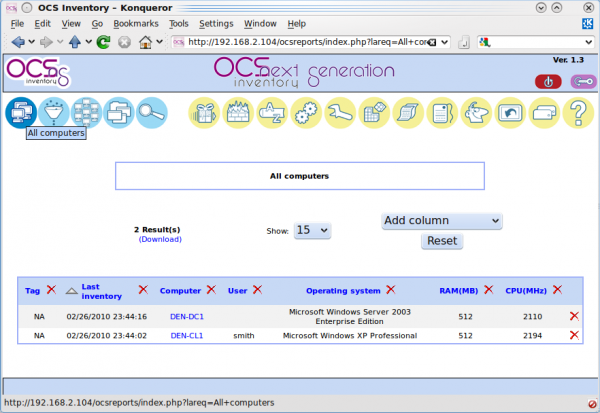Open the screen with undo arrow icon
Image resolution: width=600 pixels, height=413 pixels.
click(x=510, y=113)
